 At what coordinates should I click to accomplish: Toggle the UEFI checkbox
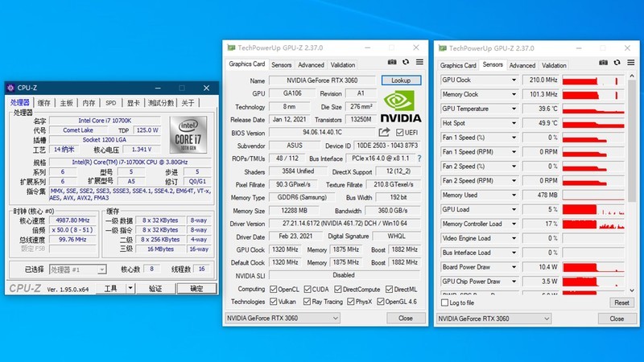click(x=399, y=133)
